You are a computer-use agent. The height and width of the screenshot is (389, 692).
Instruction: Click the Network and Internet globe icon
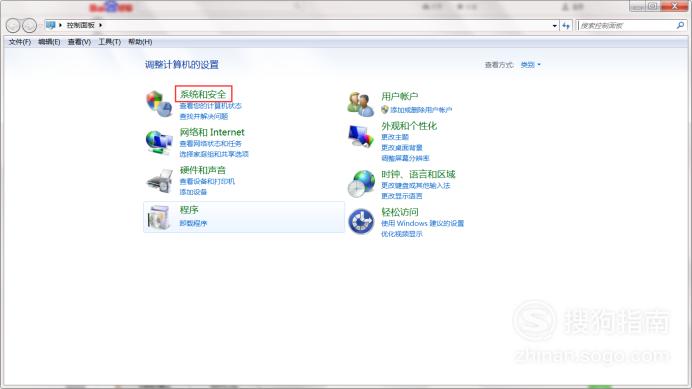click(159, 142)
